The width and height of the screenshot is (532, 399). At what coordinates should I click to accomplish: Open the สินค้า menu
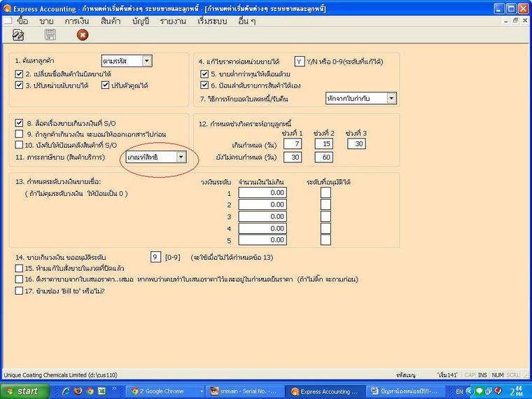pyautogui.click(x=110, y=21)
